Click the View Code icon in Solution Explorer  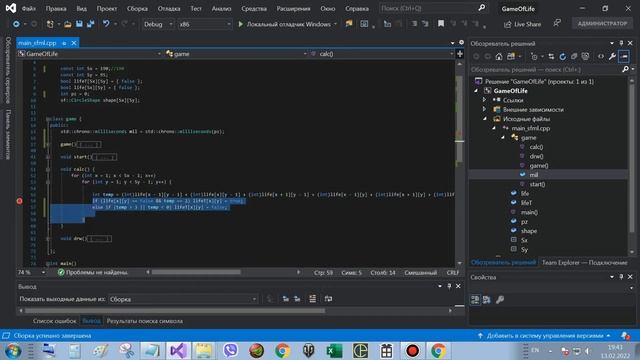pyautogui.click(x=601, y=57)
